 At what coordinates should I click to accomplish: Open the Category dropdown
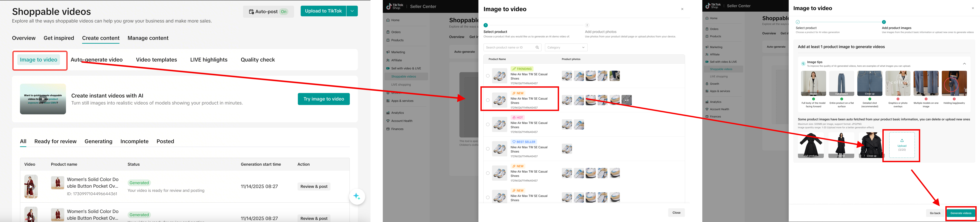566,48
